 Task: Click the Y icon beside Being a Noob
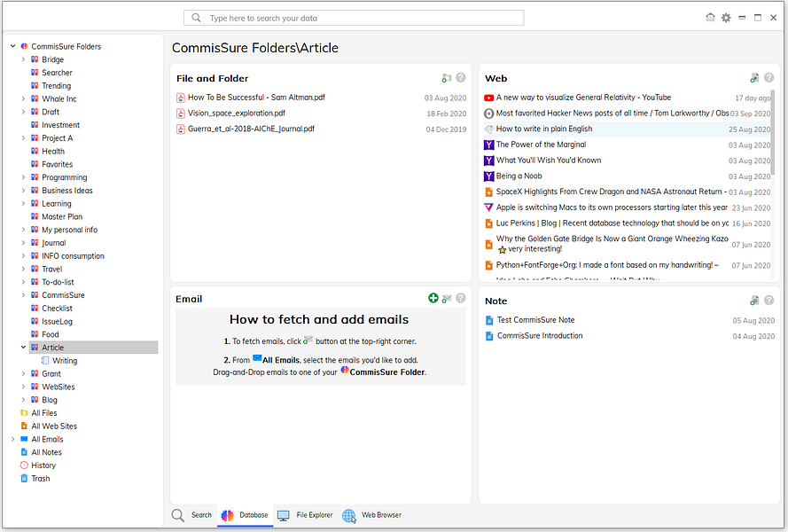pyautogui.click(x=488, y=176)
